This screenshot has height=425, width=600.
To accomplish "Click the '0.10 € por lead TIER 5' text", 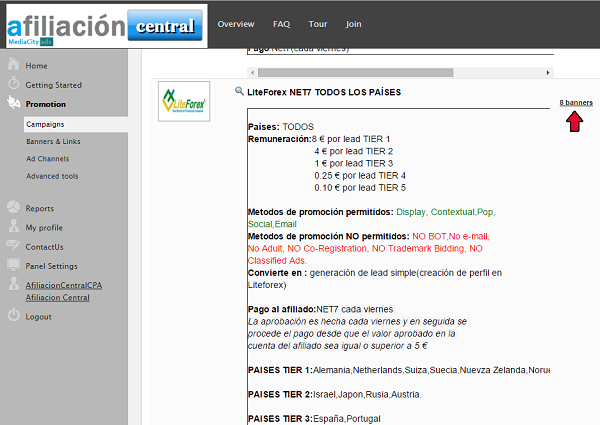I will 360,188.
